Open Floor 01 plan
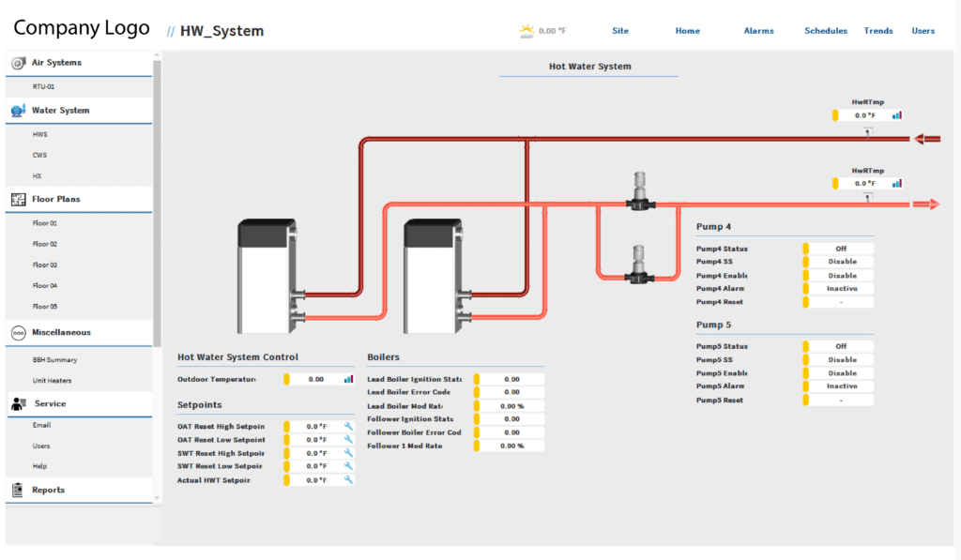The height and width of the screenshot is (560, 961). tap(45, 223)
